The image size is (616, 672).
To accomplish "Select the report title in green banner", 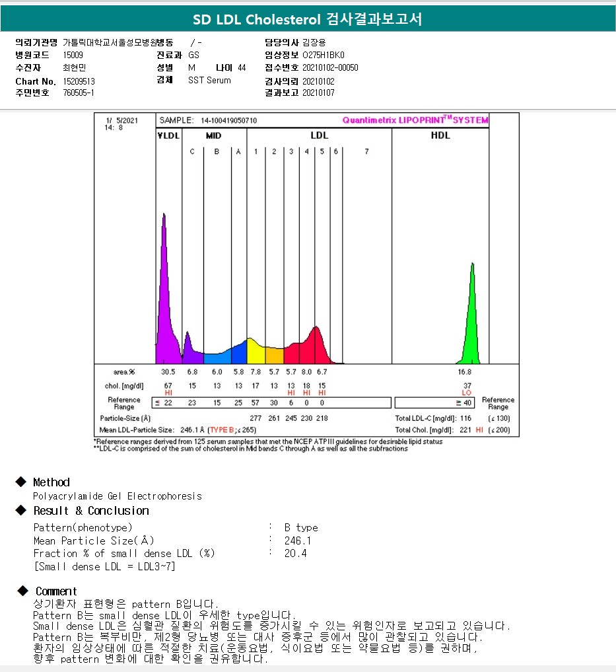I will tap(308, 20).
